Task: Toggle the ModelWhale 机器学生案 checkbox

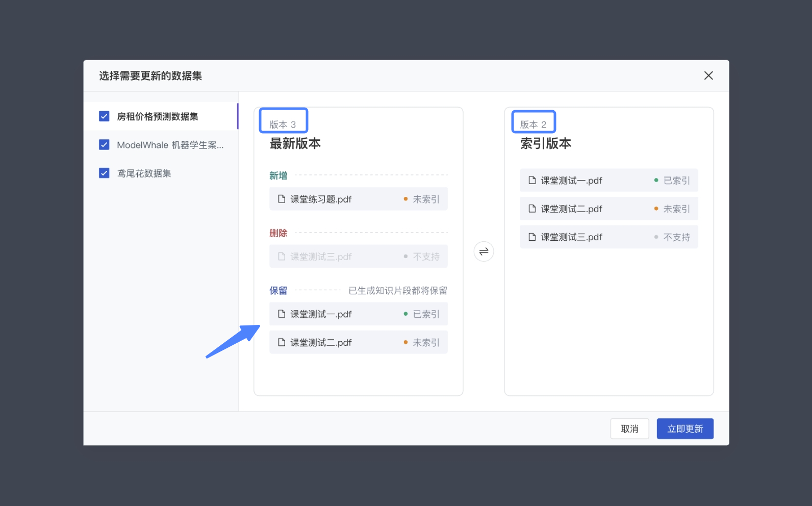Action: pyautogui.click(x=104, y=145)
